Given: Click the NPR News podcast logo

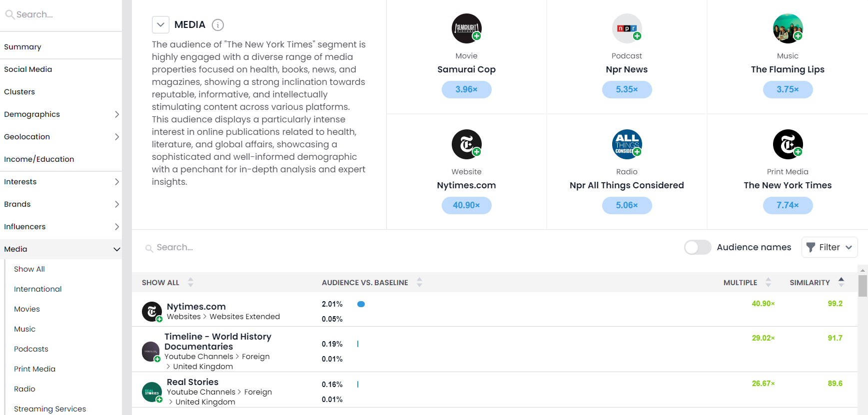Looking at the screenshot, I should point(627,28).
